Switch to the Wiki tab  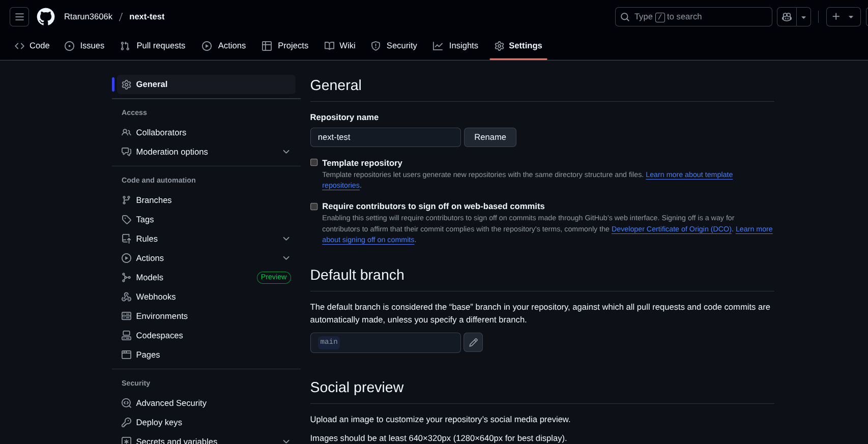[340, 46]
